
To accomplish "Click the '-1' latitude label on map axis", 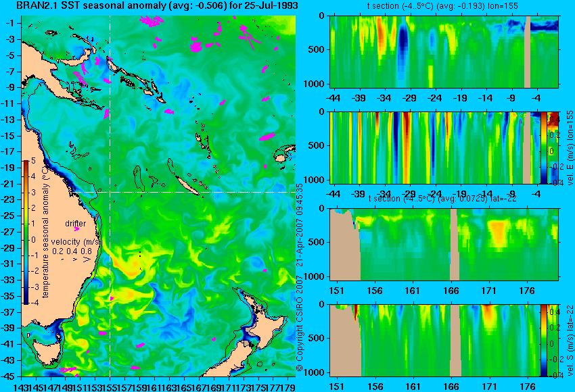I will 10,23.
